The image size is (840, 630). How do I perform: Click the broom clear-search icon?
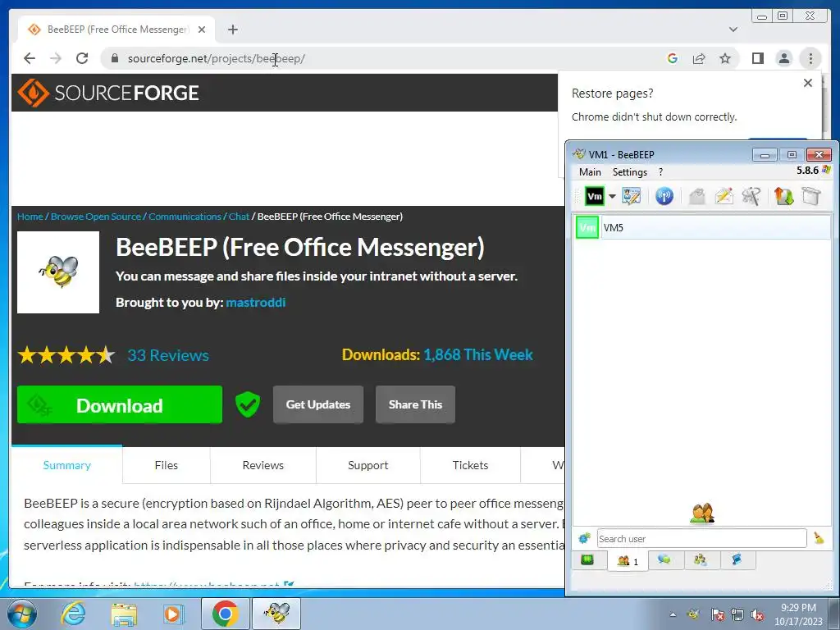coord(819,538)
